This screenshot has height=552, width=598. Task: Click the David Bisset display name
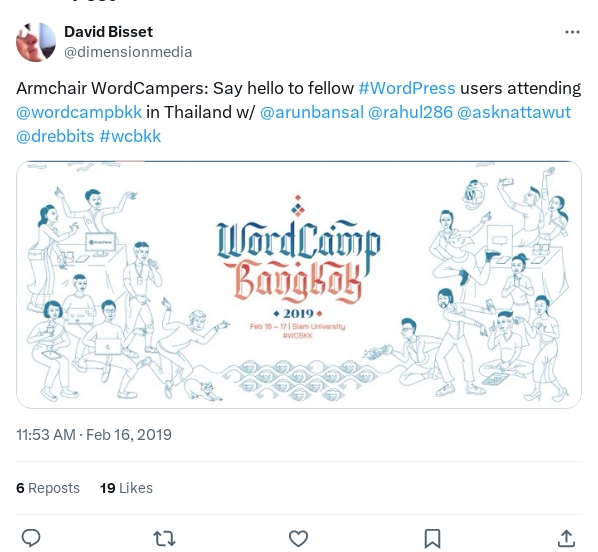pyautogui.click(x=108, y=32)
